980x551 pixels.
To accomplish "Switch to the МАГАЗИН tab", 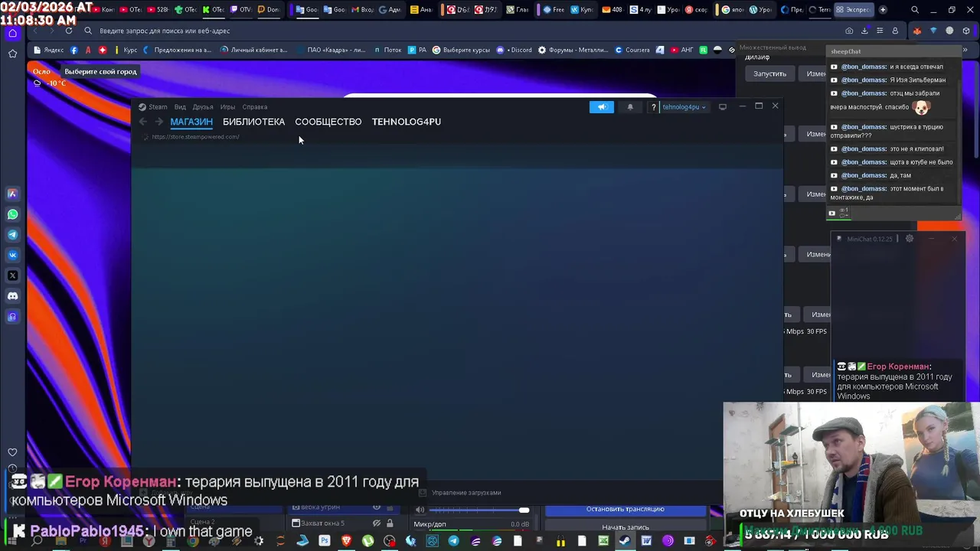I will [x=191, y=122].
